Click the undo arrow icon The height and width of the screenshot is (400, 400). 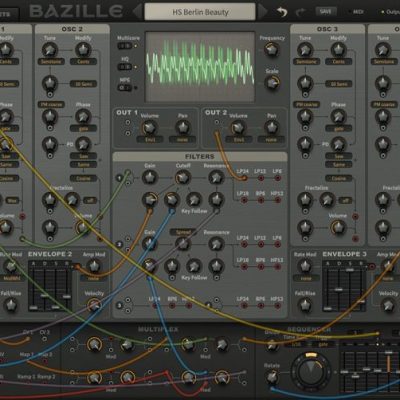282,12
